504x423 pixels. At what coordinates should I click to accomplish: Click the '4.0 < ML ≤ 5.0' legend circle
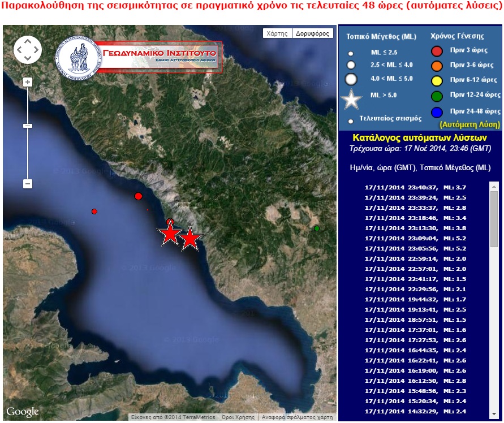tap(351, 79)
